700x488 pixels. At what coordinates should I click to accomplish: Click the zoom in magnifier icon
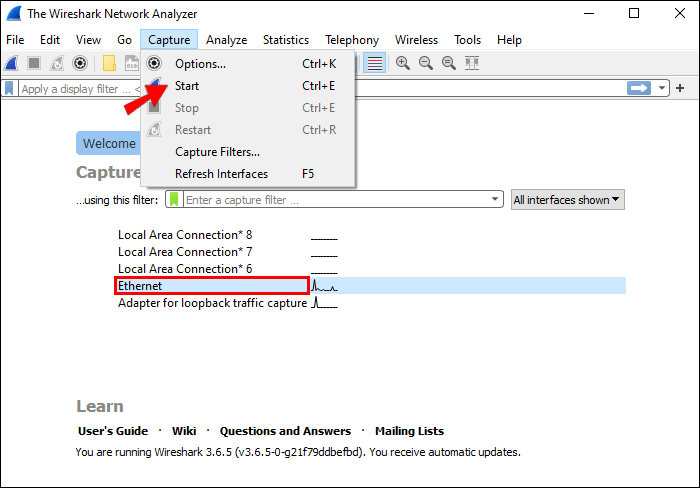403,63
